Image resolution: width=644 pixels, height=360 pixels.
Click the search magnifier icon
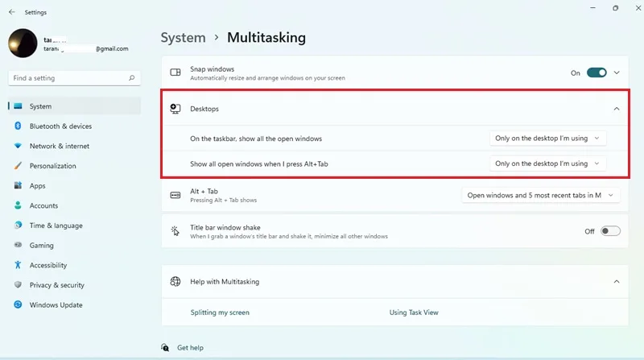[131, 77]
